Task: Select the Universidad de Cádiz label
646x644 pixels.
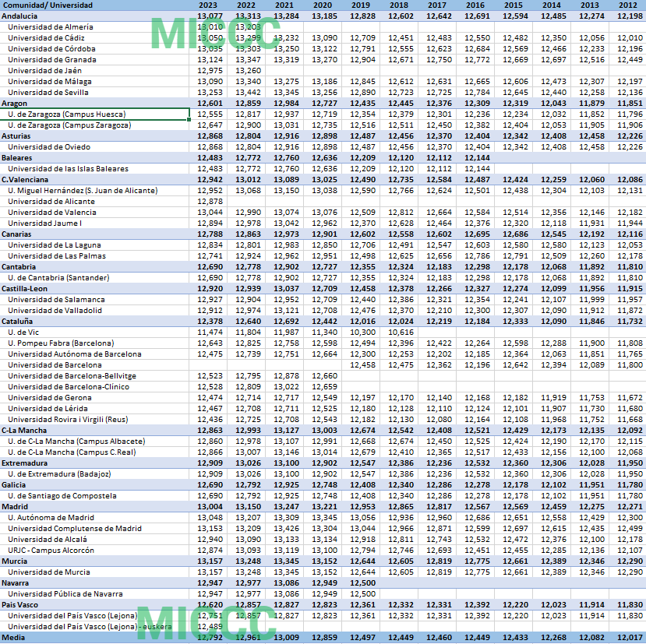Action: [x=46, y=38]
